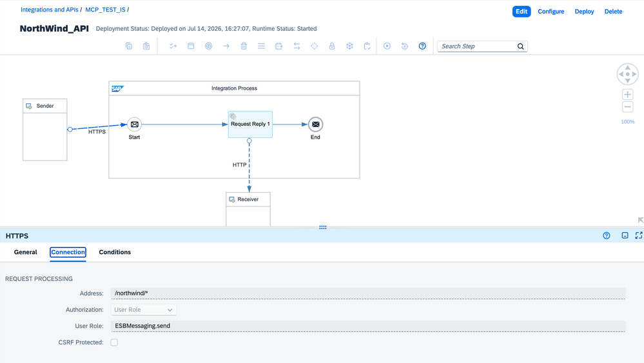The height and width of the screenshot is (363, 644).
Task: Click the Configure button
Action: (x=551, y=12)
